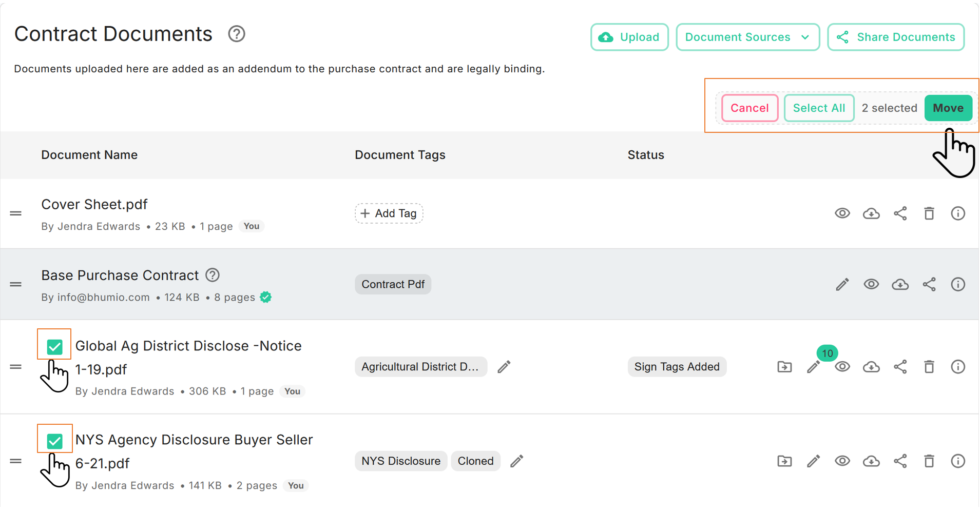
Task: Download the Base Purchase Contract
Action: 900,284
